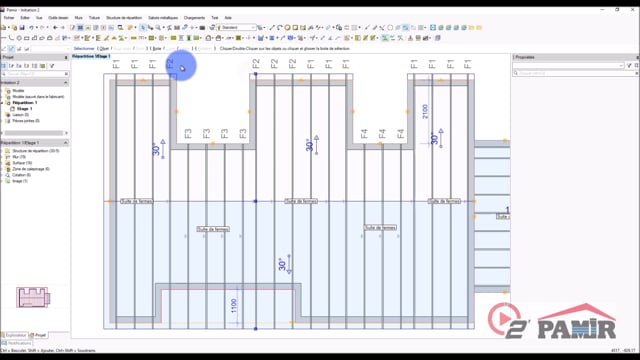
Task: Open the Toiture menu
Action: pyautogui.click(x=94, y=18)
